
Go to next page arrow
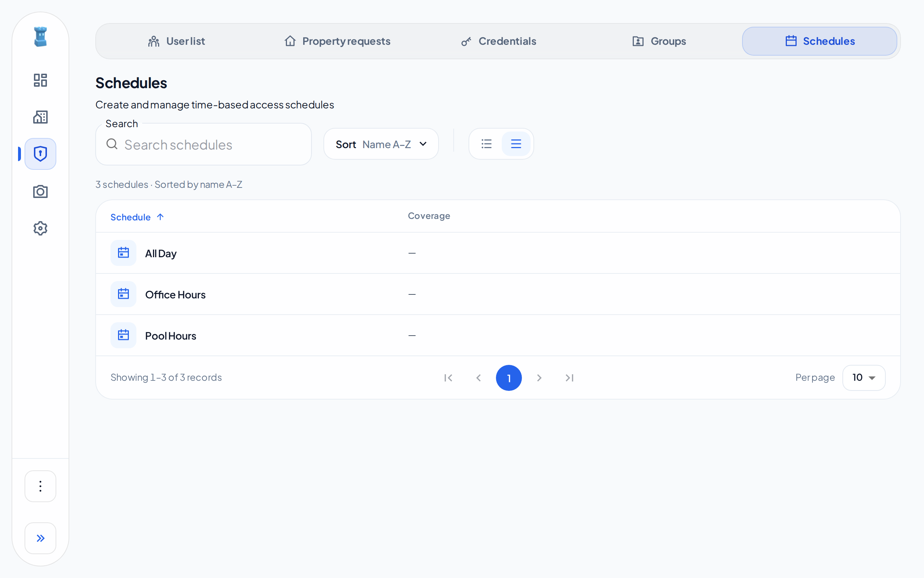coord(539,378)
